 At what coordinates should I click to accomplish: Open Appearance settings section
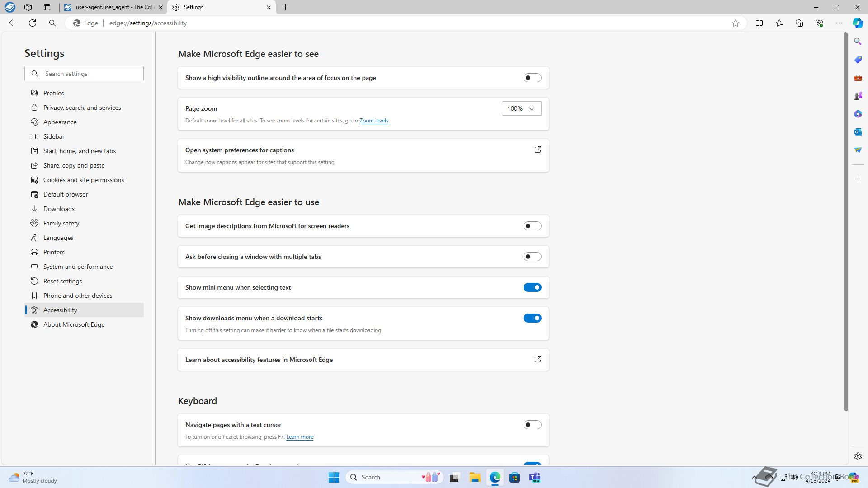[84, 122]
